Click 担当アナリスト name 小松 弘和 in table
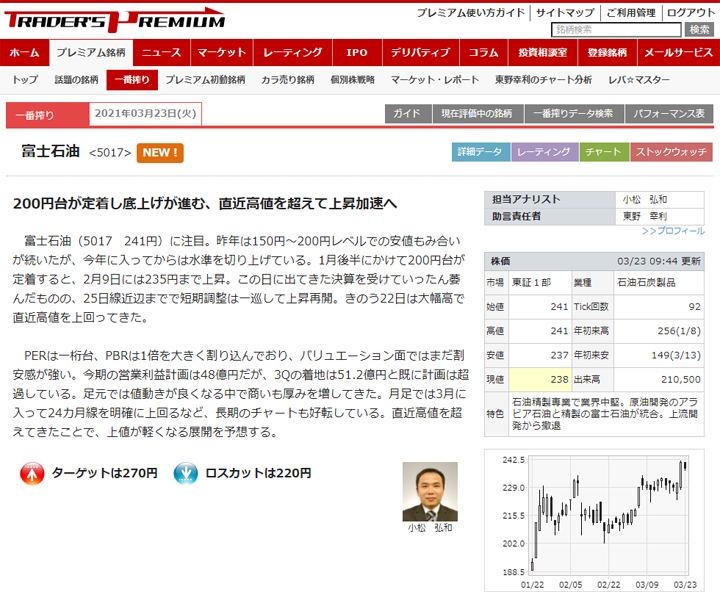The image size is (720, 592). coord(645,200)
